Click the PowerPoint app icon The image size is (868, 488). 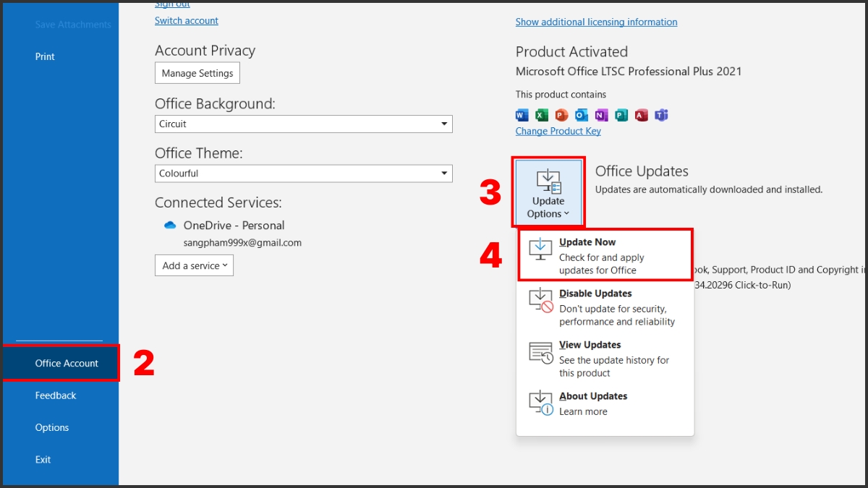(561, 115)
